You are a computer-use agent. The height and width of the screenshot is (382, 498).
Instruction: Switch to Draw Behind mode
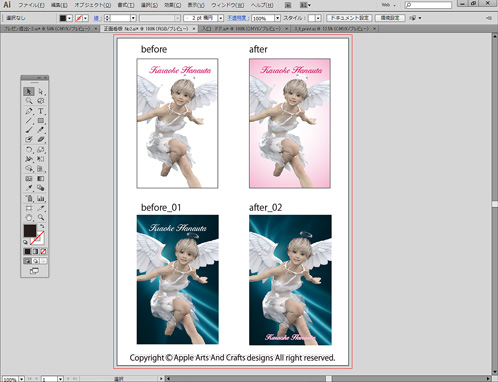36,261
